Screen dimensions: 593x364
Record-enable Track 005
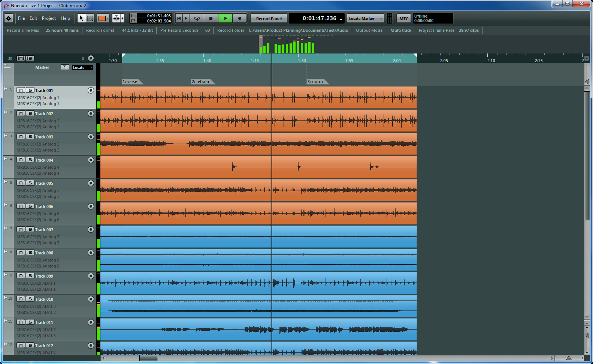(x=91, y=183)
